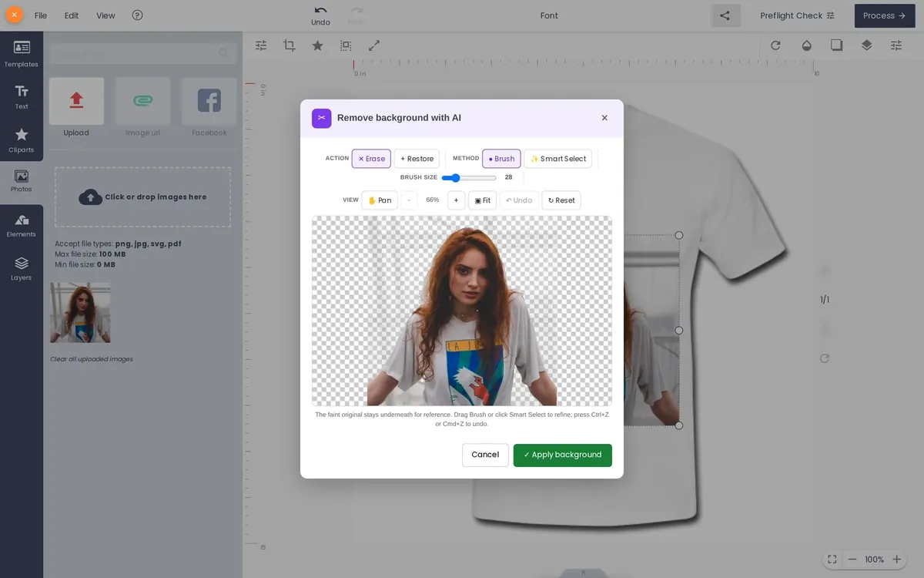Click the minus zoom-out button in dialog

click(x=409, y=200)
